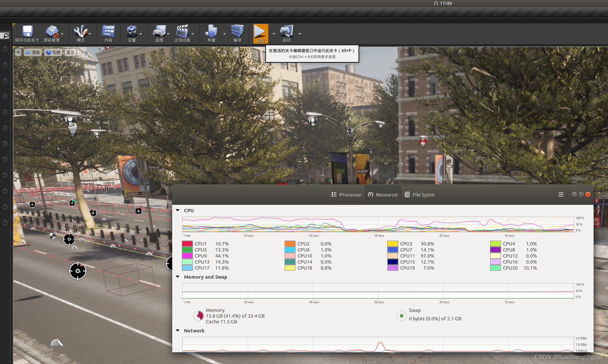Click the Launch (启动) icon
Viewport: 608px width, 364px height.
point(286,34)
